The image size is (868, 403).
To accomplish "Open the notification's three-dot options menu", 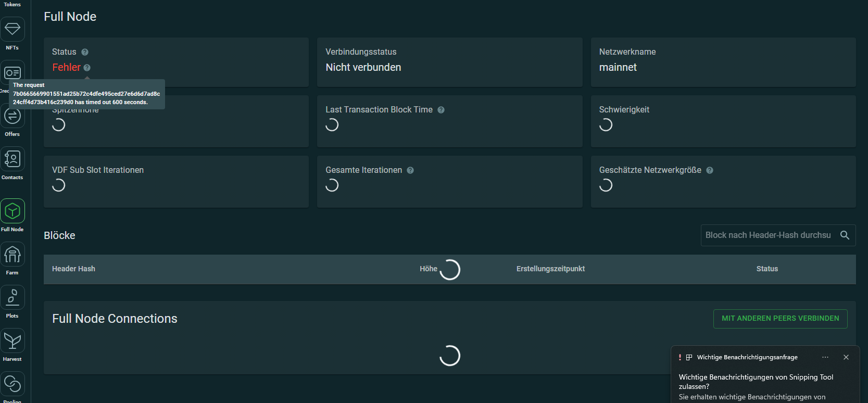I will pyautogui.click(x=825, y=357).
